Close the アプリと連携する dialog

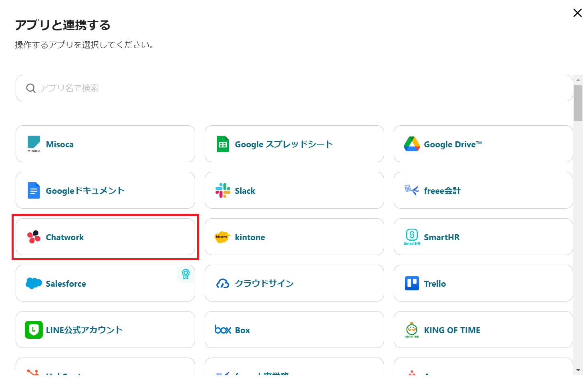(577, 13)
